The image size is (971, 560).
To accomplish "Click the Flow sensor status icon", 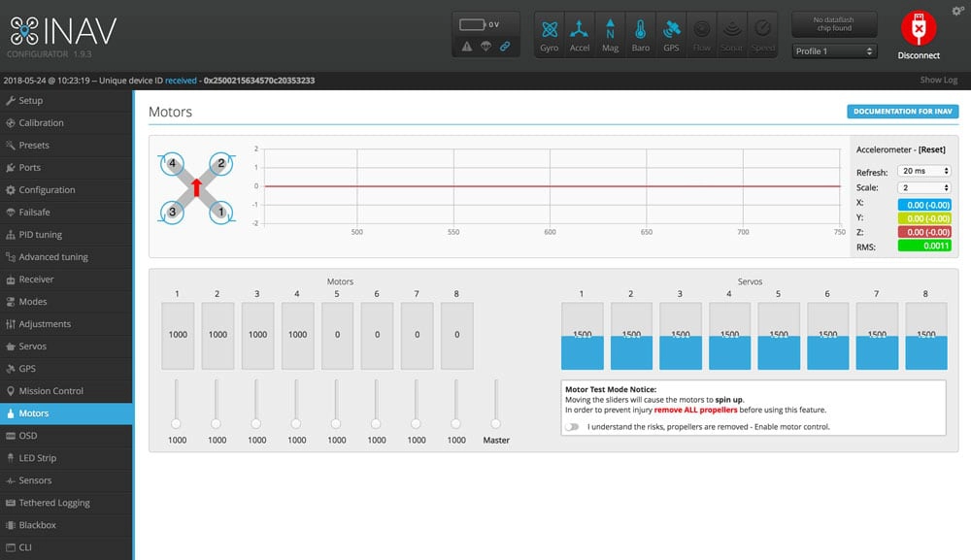I will (702, 35).
